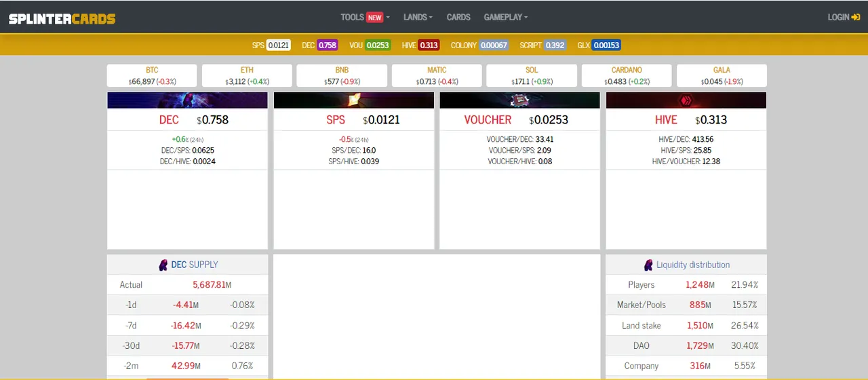The image size is (868, 380).
Task: Open the Cards page
Action: point(458,17)
